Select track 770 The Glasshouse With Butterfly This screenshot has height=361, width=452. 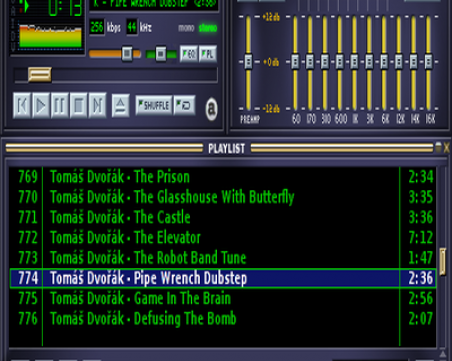point(223,197)
